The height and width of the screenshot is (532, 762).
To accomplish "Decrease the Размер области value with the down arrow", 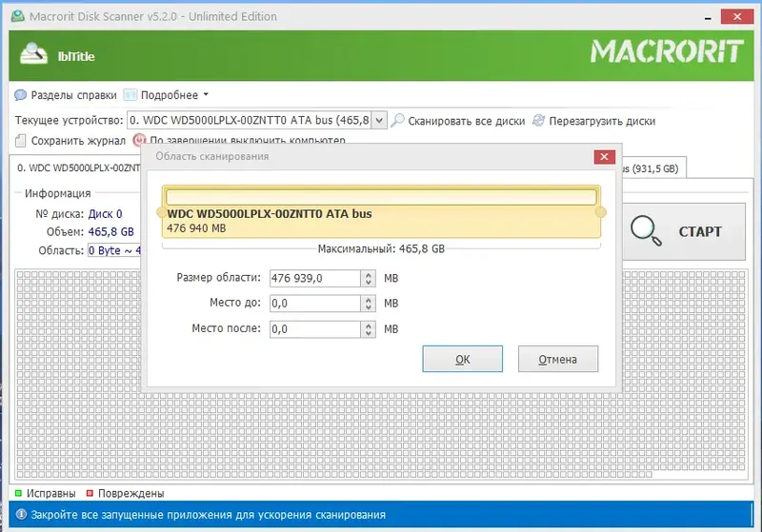I will coord(369,282).
